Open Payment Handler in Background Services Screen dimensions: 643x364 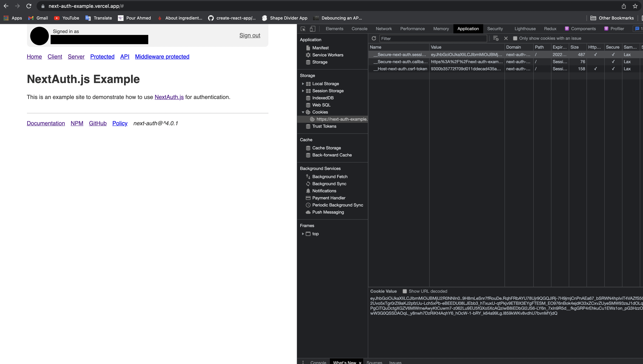point(328,198)
